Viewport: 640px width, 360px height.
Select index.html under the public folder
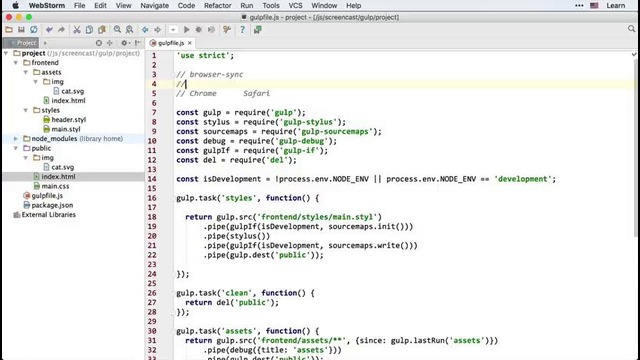pos(54,176)
